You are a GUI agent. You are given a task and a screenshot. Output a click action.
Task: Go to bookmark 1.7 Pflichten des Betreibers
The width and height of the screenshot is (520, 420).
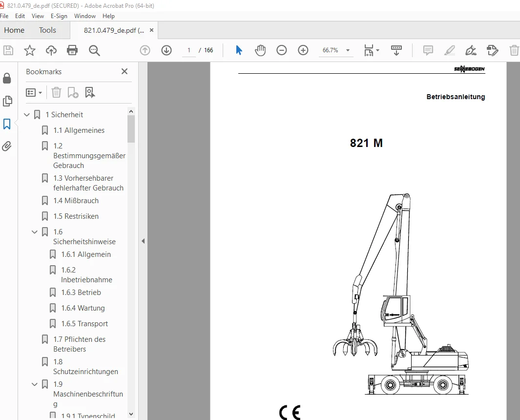[x=79, y=344]
